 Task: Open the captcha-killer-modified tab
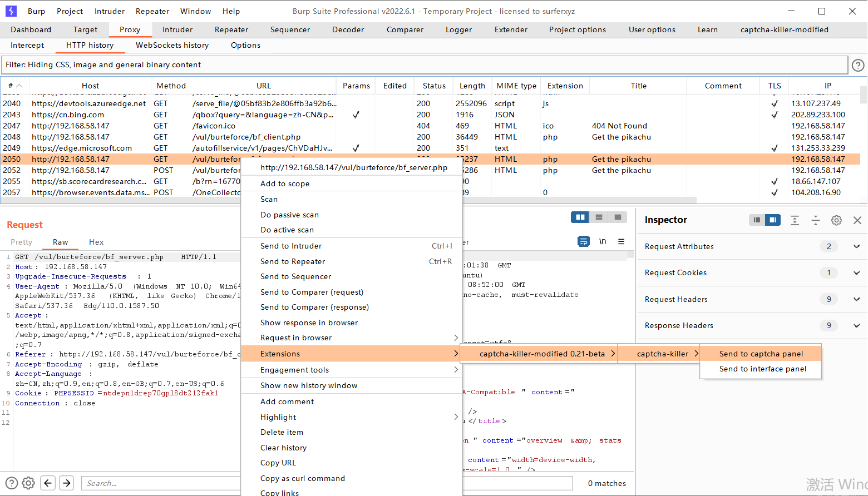(x=784, y=29)
